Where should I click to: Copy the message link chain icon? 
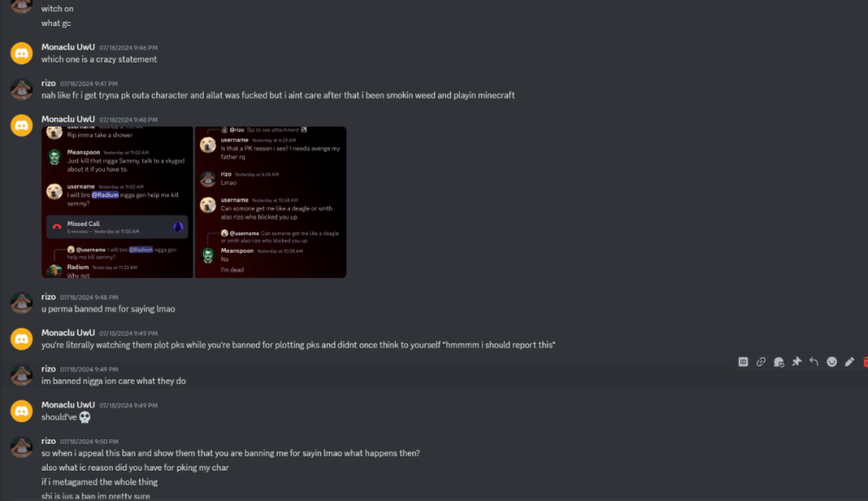760,362
